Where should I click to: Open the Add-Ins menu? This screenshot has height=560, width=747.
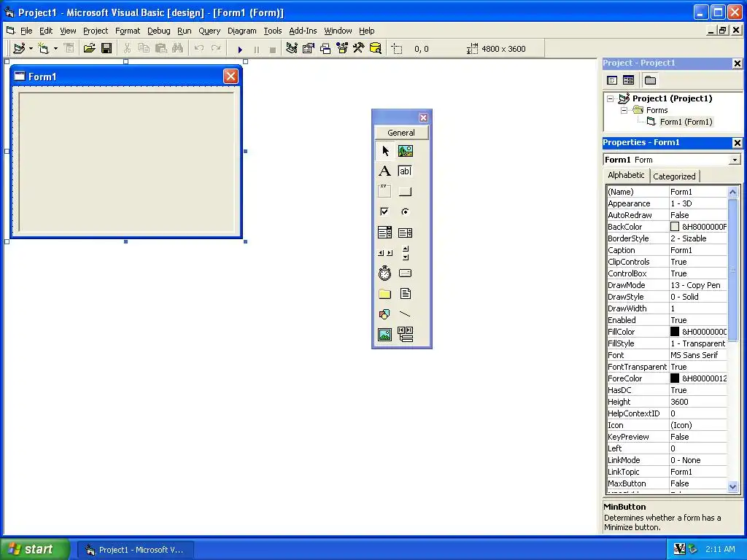[303, 31]
